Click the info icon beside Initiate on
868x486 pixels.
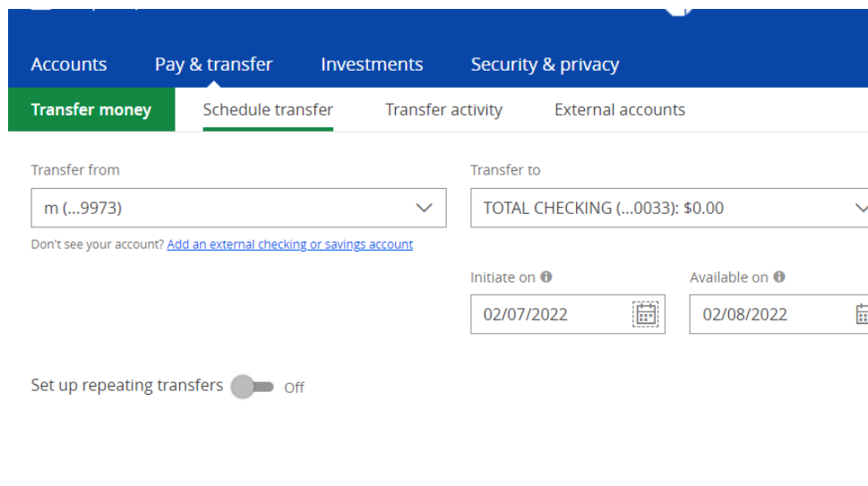pos(546,277)
